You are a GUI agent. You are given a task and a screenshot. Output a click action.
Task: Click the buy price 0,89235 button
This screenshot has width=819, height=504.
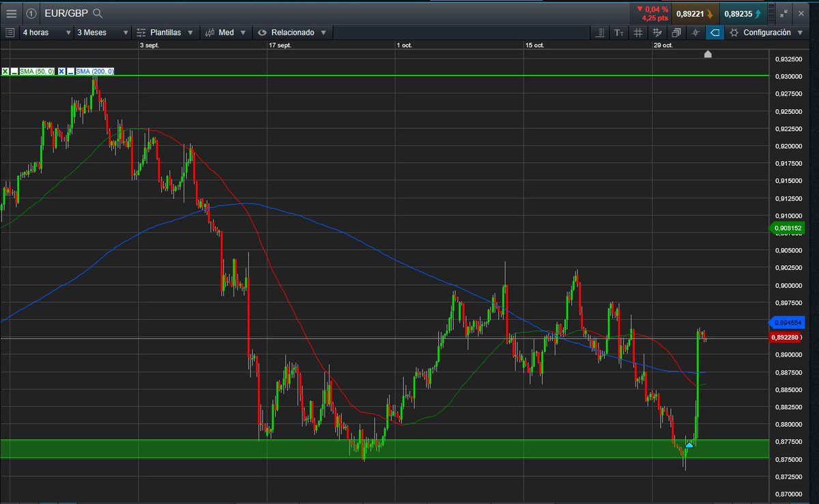tap(742, 13)
